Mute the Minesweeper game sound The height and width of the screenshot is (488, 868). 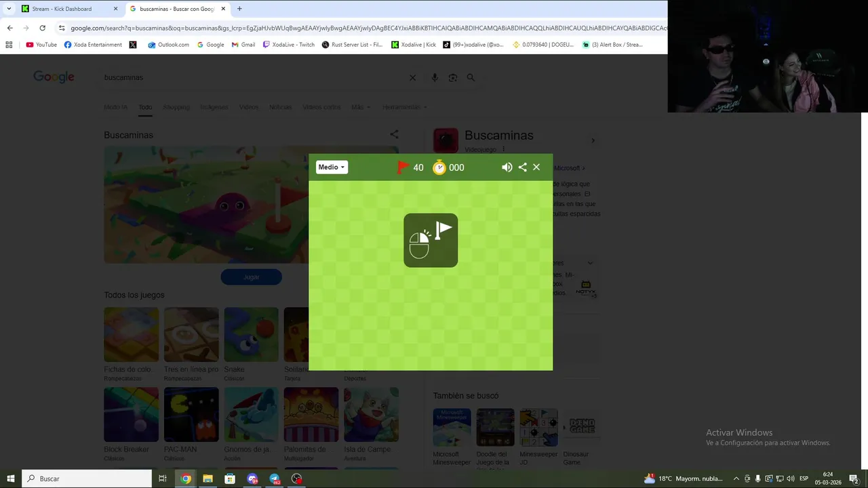(x=507, y=167)
